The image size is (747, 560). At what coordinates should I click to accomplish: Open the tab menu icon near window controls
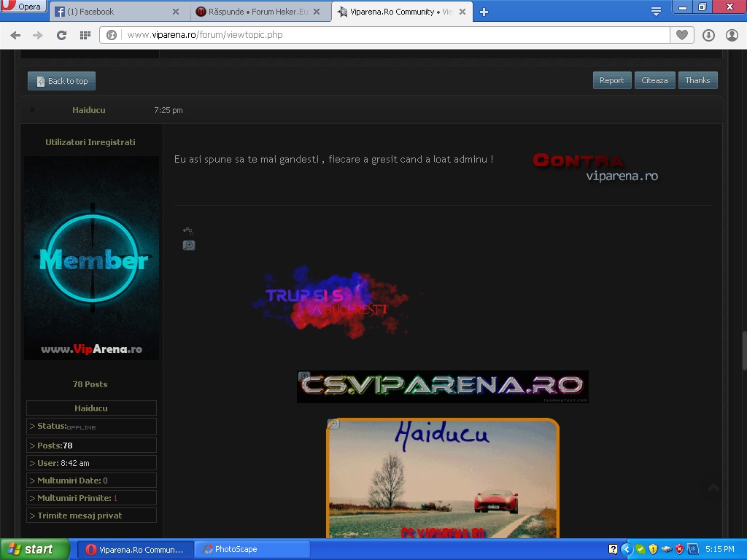tap(656, 12)
